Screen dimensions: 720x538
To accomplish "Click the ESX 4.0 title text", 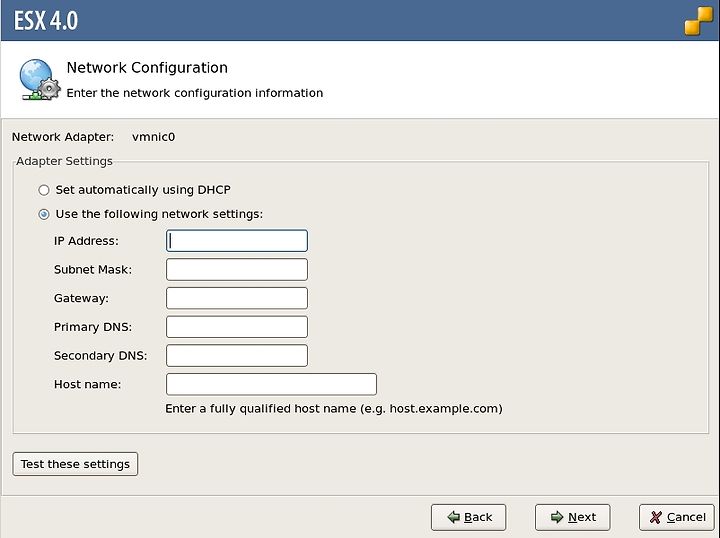I will coord(46,21).
